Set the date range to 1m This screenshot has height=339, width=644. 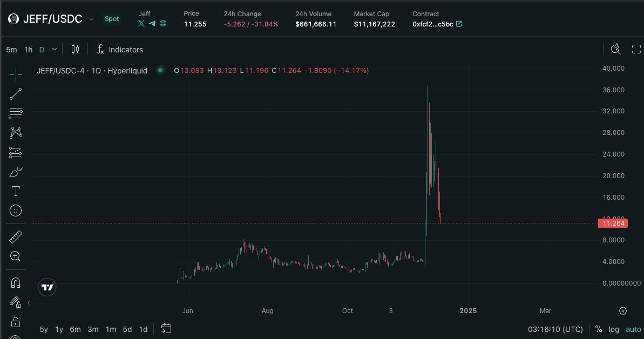[x=111, y=329]
